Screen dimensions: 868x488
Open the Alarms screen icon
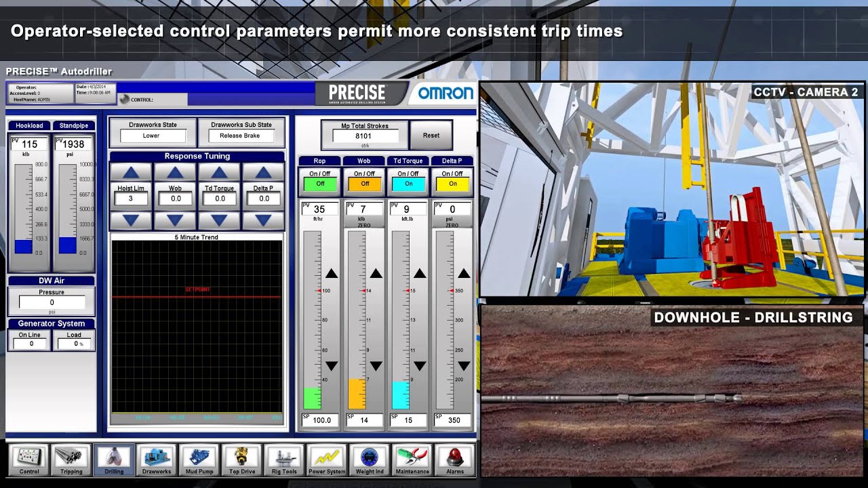coord(455,460)
